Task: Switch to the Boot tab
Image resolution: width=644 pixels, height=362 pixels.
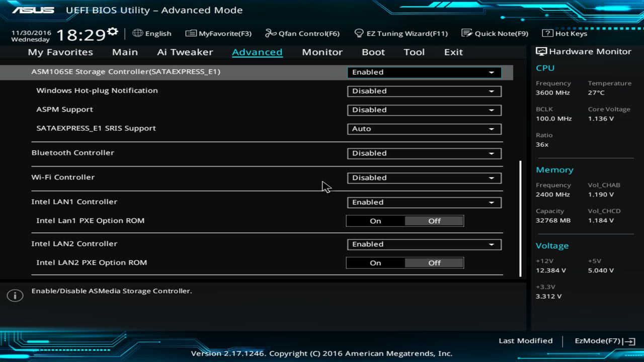Action: tap(373, 52)
